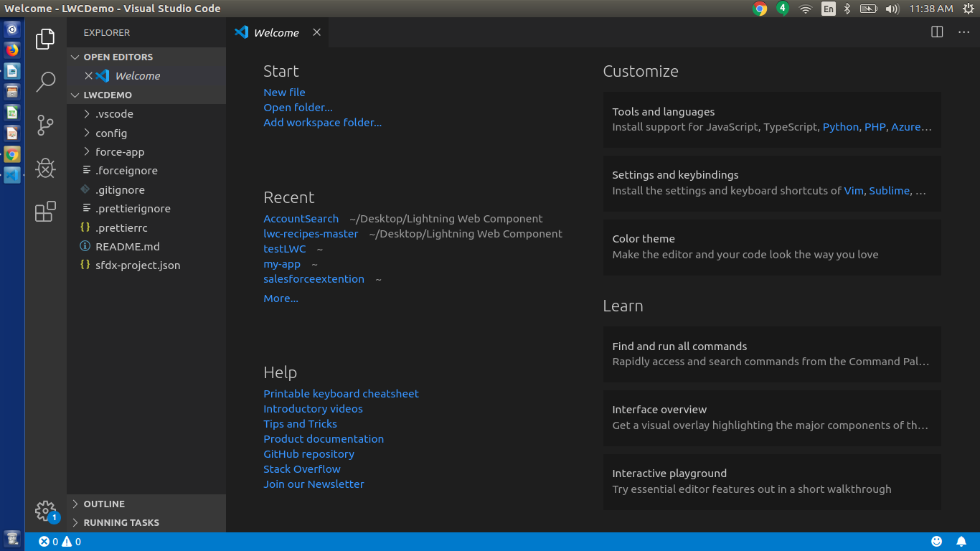Open the More Actions ellipsis menu
980x551 pixels.
point(964,32)
